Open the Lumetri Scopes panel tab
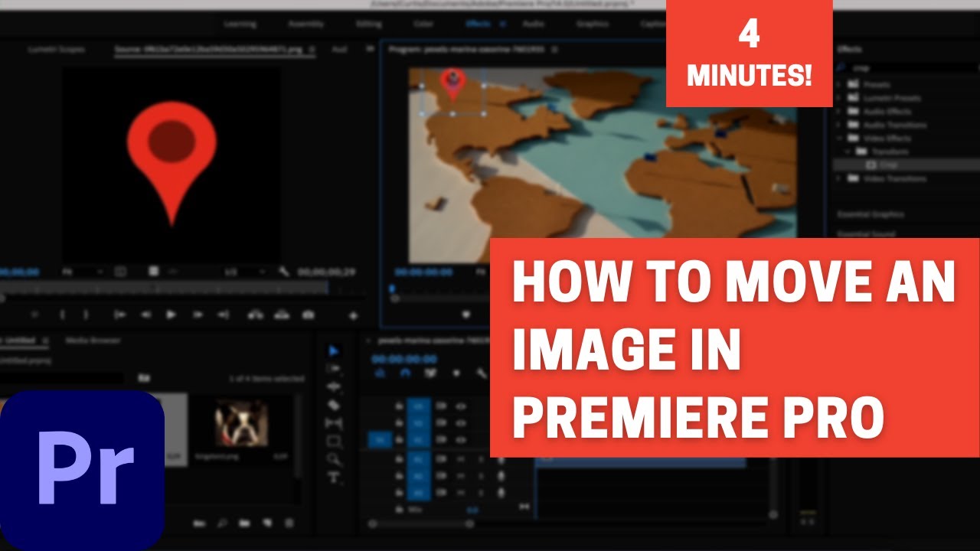The image size is (980, 551). click(x=57, y=49)
